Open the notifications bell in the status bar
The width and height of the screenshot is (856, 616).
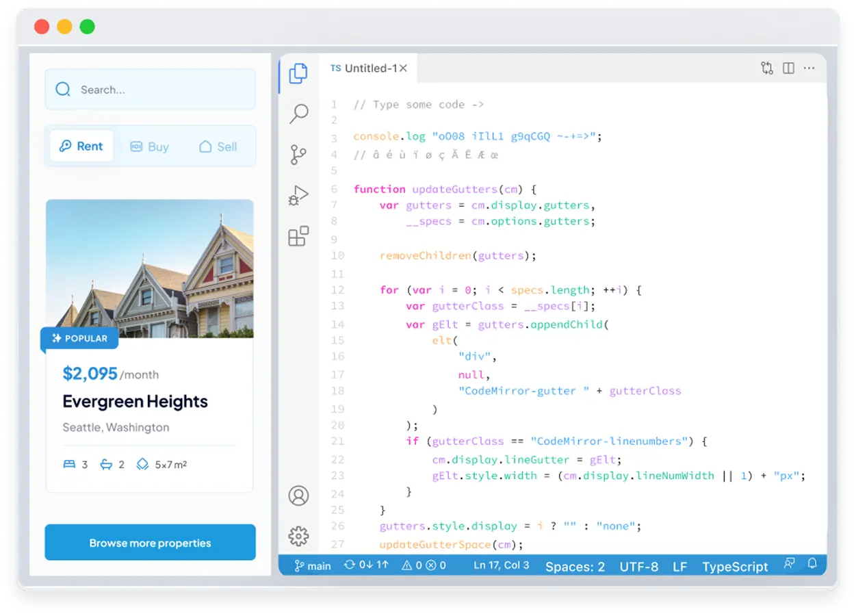tap(812, 563)
